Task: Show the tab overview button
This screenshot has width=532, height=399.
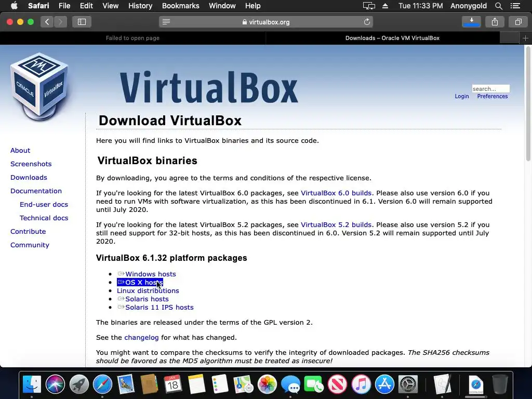Action: coord(518,22)
